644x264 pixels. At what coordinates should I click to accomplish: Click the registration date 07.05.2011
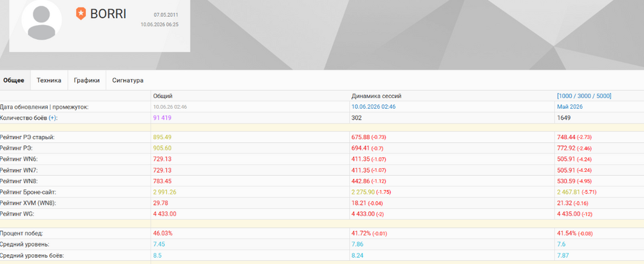tap(166, 15)
